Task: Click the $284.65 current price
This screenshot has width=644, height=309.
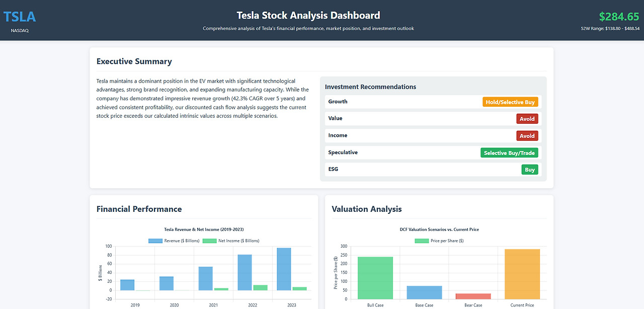Action: point(619,17)
